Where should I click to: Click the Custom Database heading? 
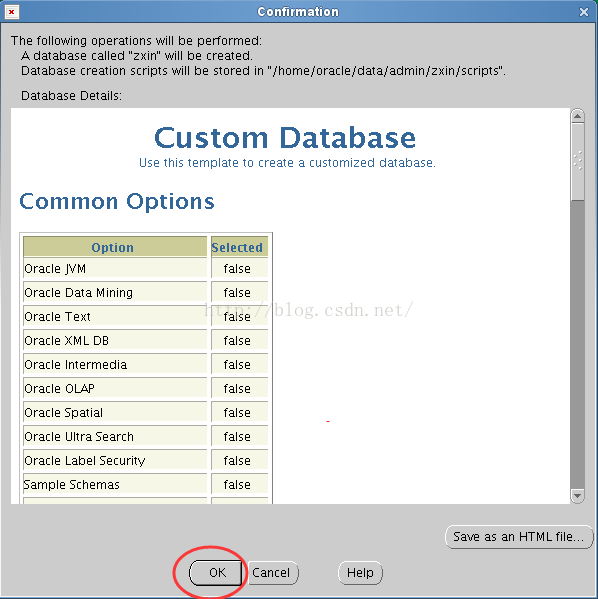pos(285,138)
